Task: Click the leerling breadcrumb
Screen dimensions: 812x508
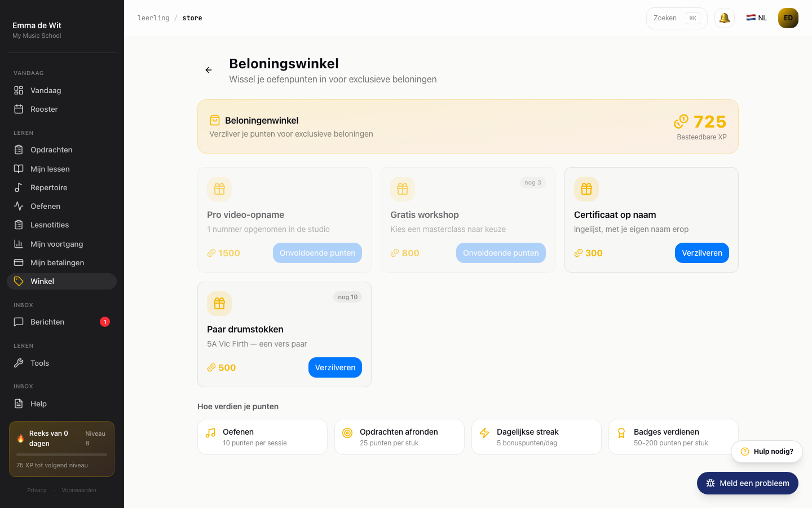Action: coord(153,18)
